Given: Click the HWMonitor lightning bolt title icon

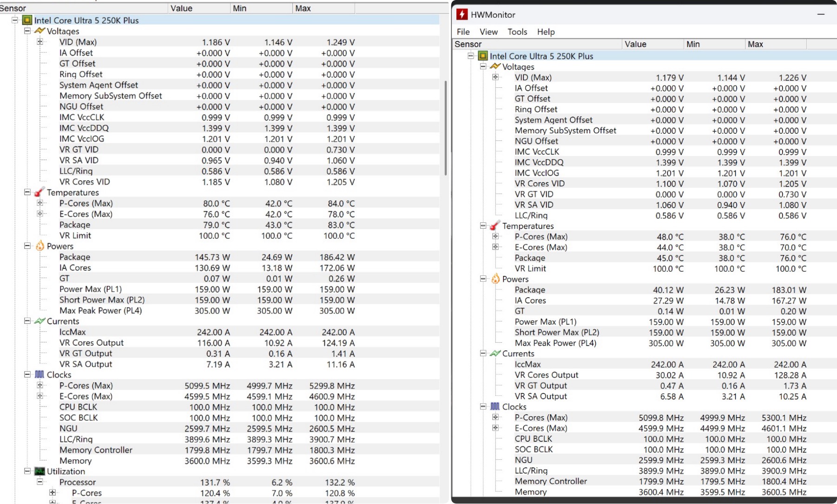Looking at the screenshot, I should click(x=461, y=14).
